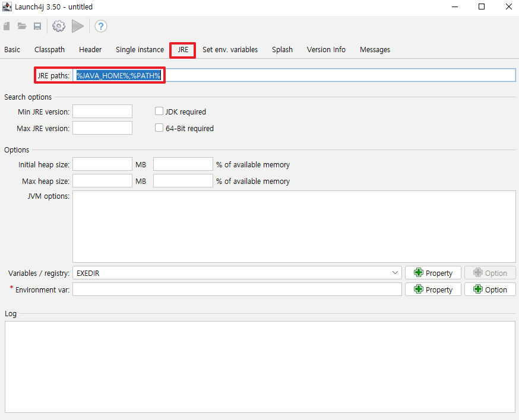519x420 pixels.
Task: Focus the Environment var input field
Action: click(237, 289)
